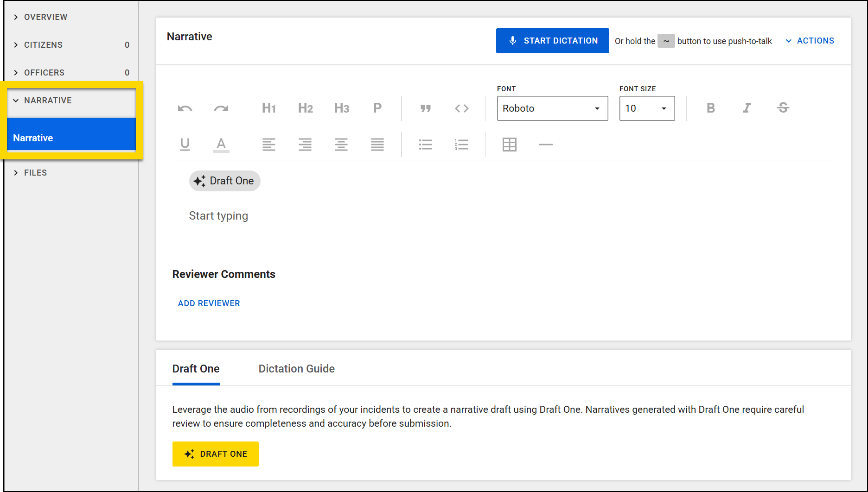The width and height of the screenshot is (868, 492).
Task: Switch to the Dictation Guide tab
Action: click(296, 368)
